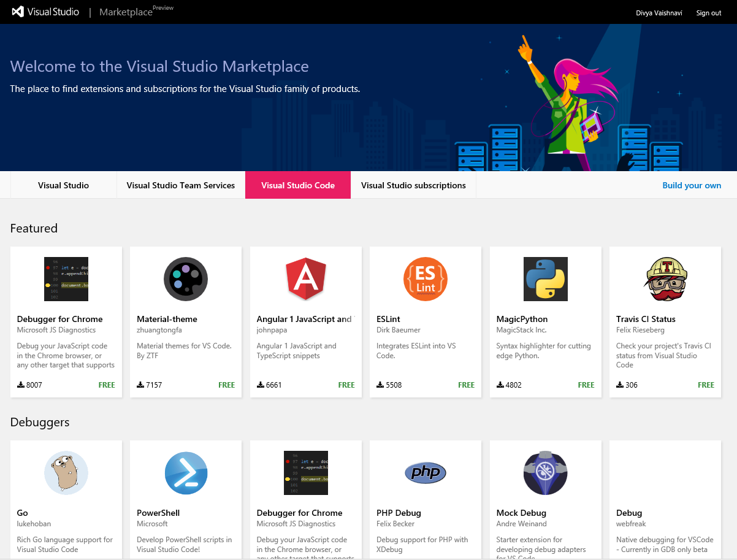Image resolution: width=737 pixels, height=560 pixels.
Task: Select the MagicPython extension title
Action: click(522, 319)
